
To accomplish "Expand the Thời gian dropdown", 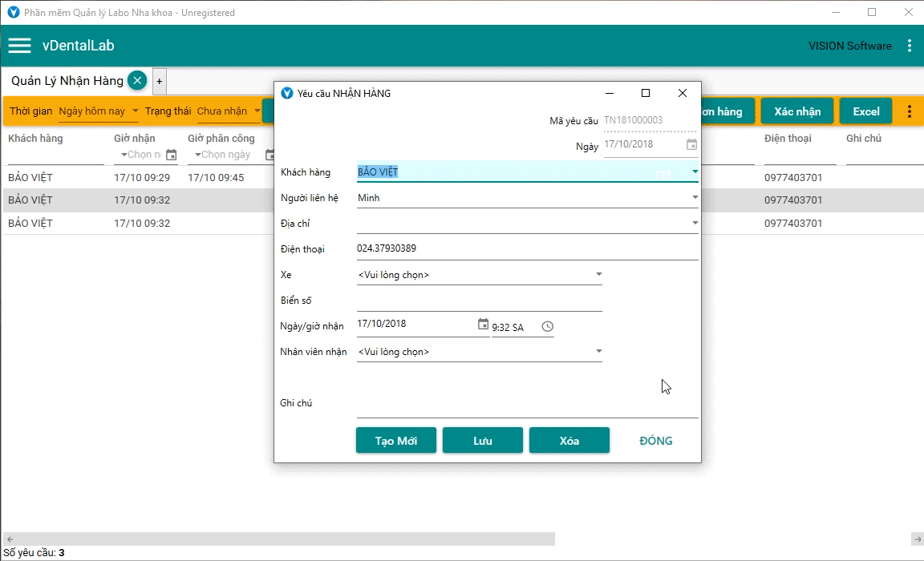I will click(x=135, y=111).
